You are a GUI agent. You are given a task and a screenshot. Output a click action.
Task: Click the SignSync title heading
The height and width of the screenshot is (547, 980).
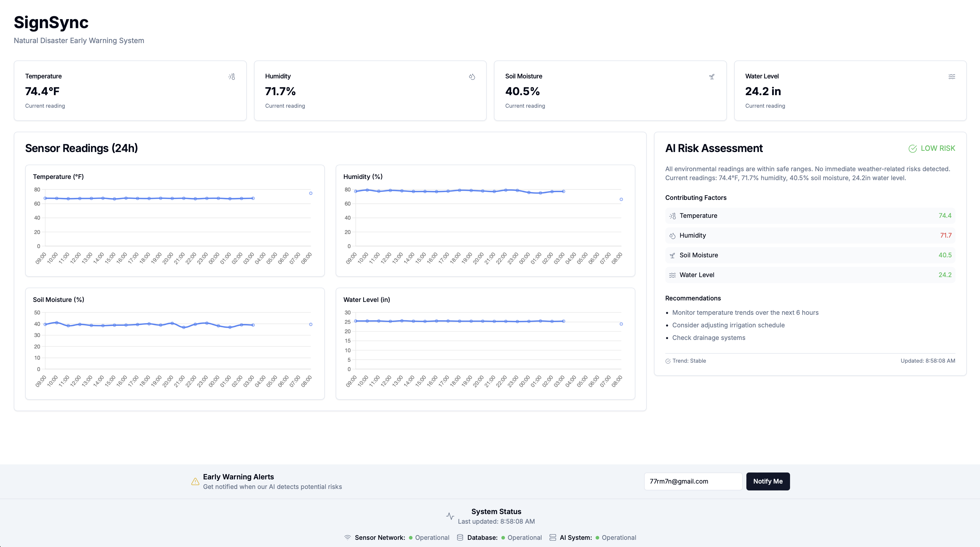point(51,22)
